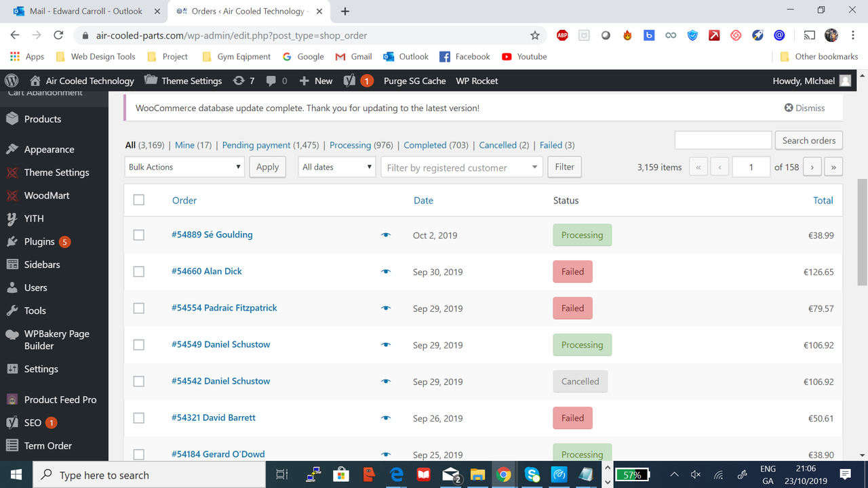Check order #54660 Alan Dick checkbox
Image resolution: width=868 pixels, height=488 pixels.
(139, 272)
